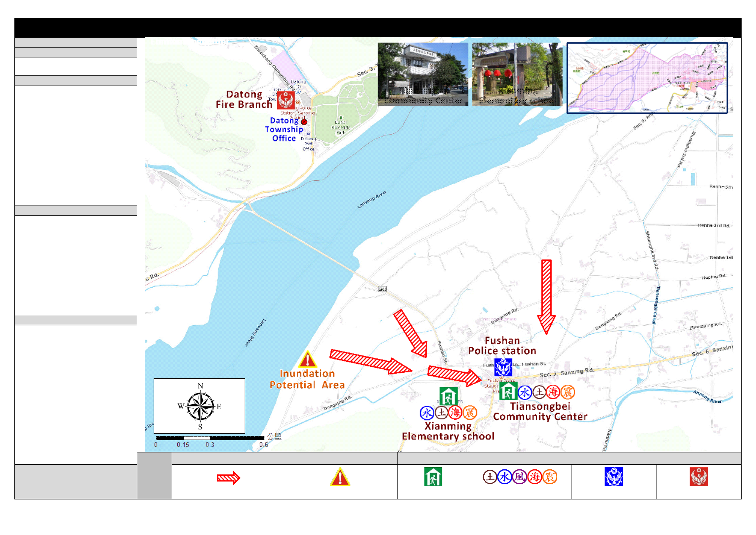Click the purple 風 symbol in the legend

pyautogui.click(x=519, y=477)
